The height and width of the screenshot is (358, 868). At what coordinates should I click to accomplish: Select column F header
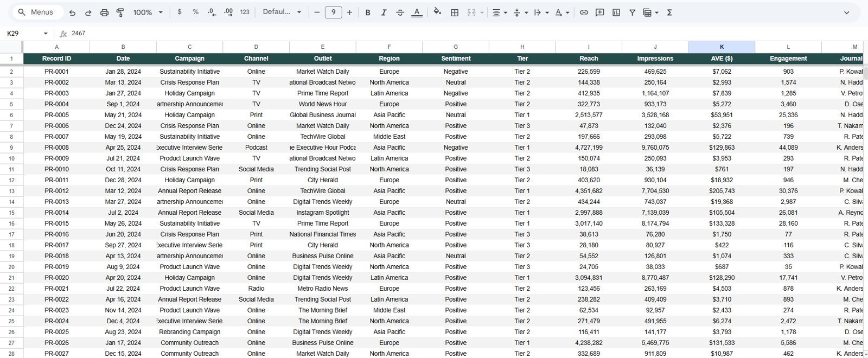(x=389, y=47)
